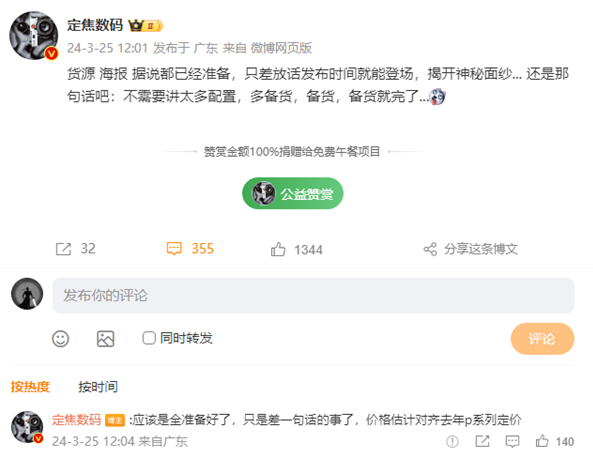This screenshot has height=454, width=593.
Task: Open comments via the 355 comment icon
Action: 174,249
